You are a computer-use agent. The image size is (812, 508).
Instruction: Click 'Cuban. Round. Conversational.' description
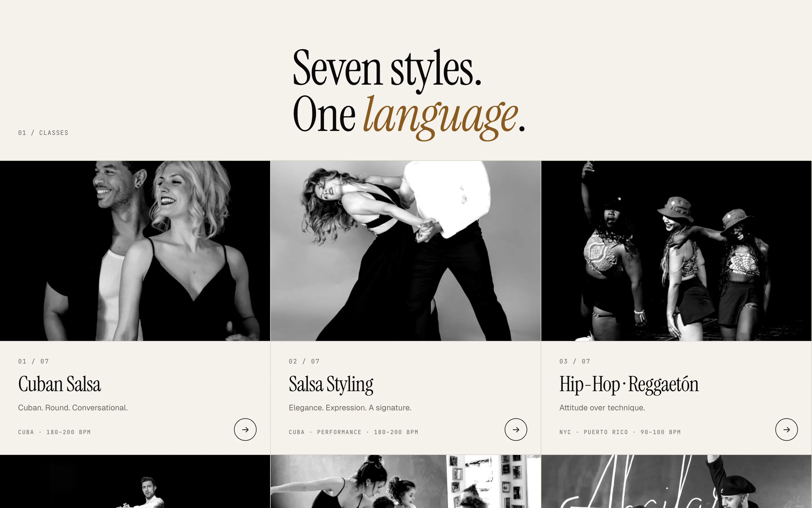(73, 408)
